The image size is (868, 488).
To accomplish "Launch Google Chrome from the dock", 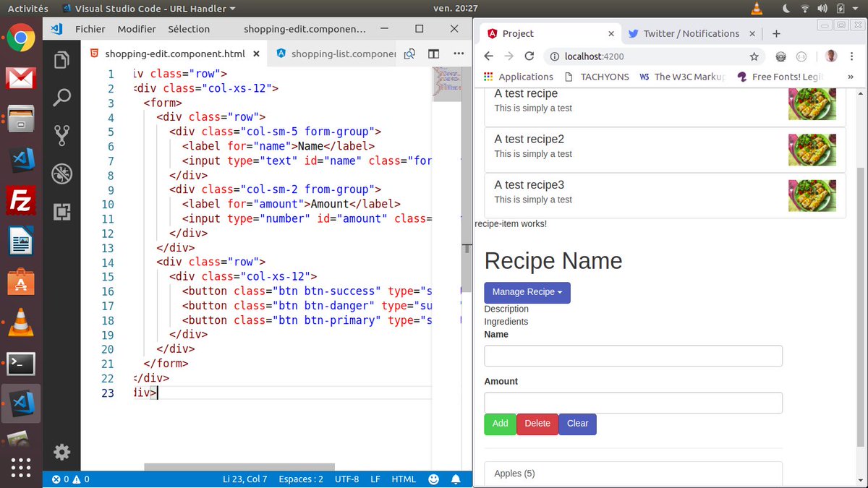I will (21, 38).
